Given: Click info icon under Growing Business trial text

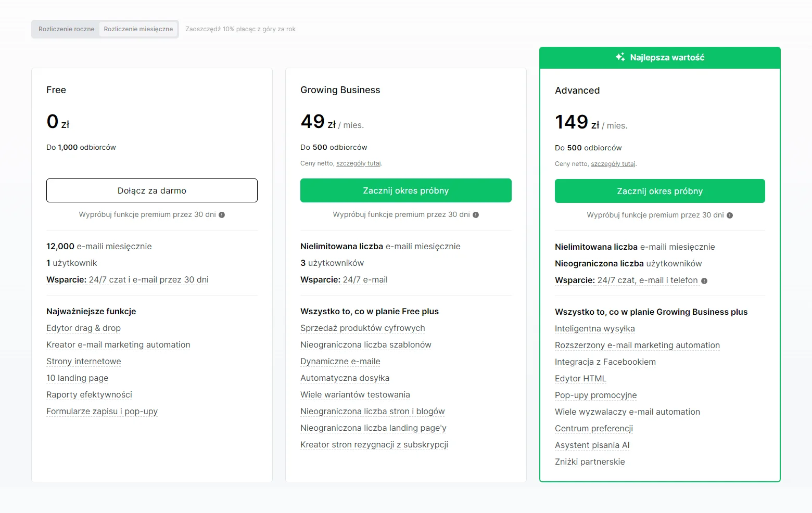Looking at the screenshot, I should click(x=476, y=215).
